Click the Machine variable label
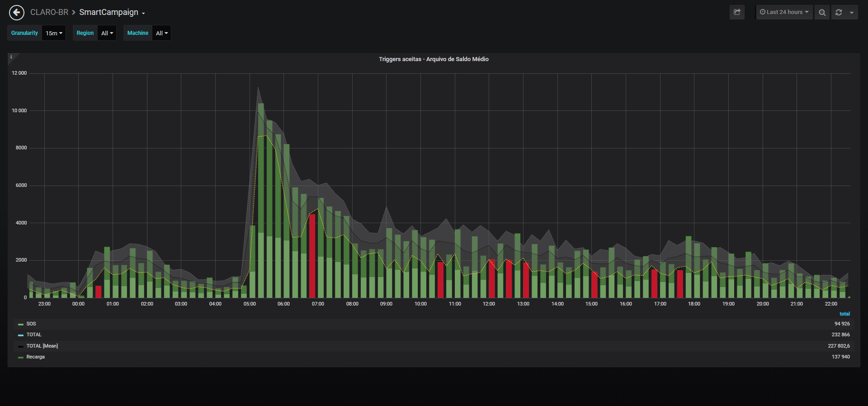This screenshot has height=406, width=868. [x=138, y=33]
